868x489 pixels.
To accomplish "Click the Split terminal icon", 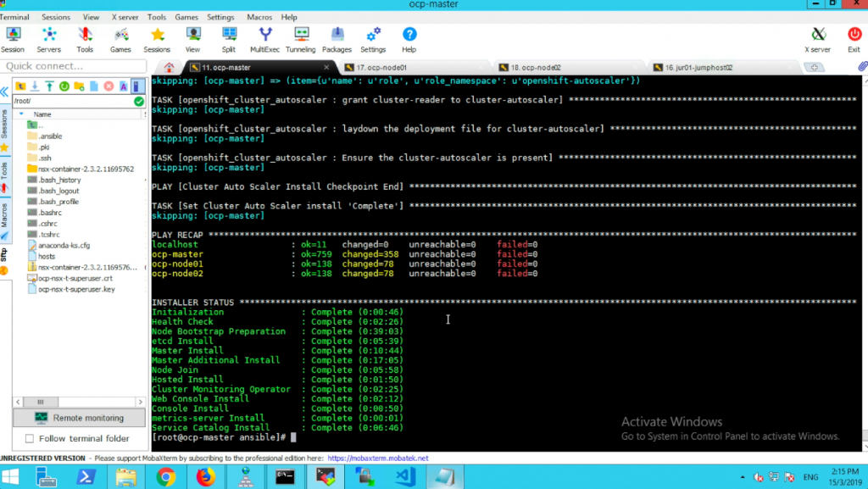I will pyautogui.click(x=229, y=40).
